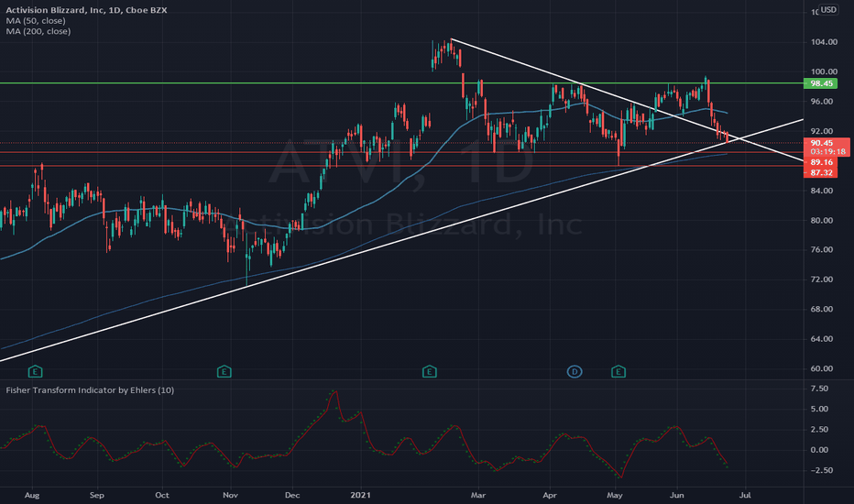Viewport: 854px width, 504px height.
Task: Click the May label on time axis
Action: (x=615, y=495)
